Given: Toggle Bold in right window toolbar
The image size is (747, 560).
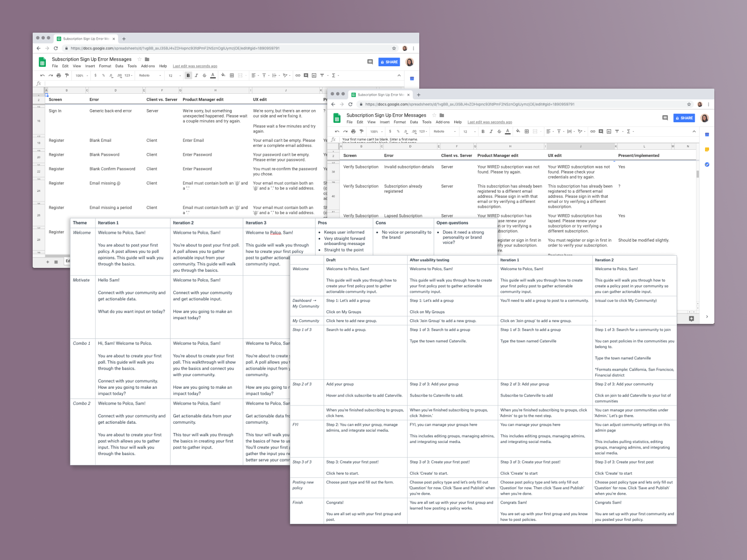Looking at the screenshot, I should (483, 131).
